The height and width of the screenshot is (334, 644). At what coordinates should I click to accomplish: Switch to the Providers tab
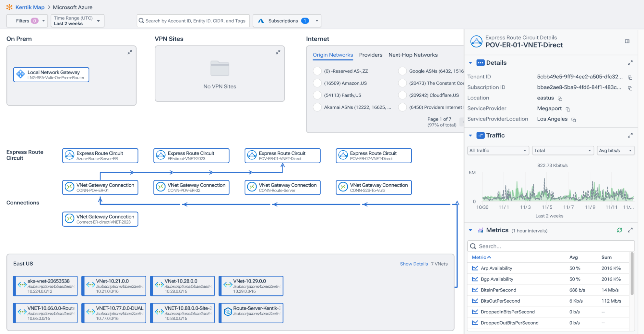tap(371, 55)
